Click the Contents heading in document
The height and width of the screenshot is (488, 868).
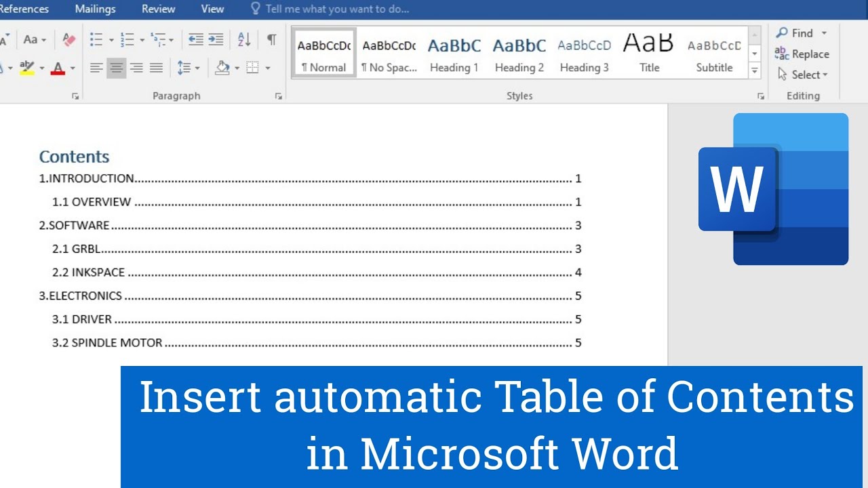tap(74, 157)
